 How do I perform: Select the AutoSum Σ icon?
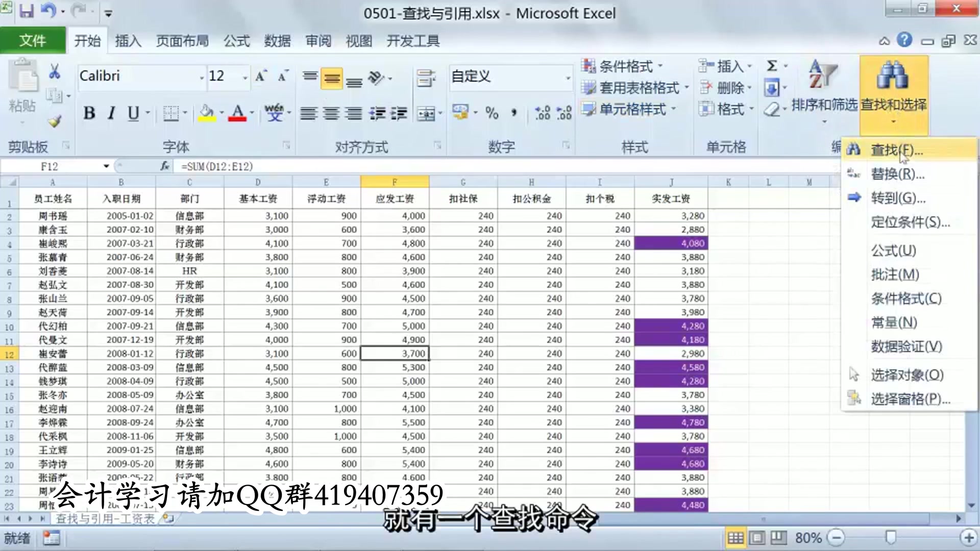tap(771, 66)
